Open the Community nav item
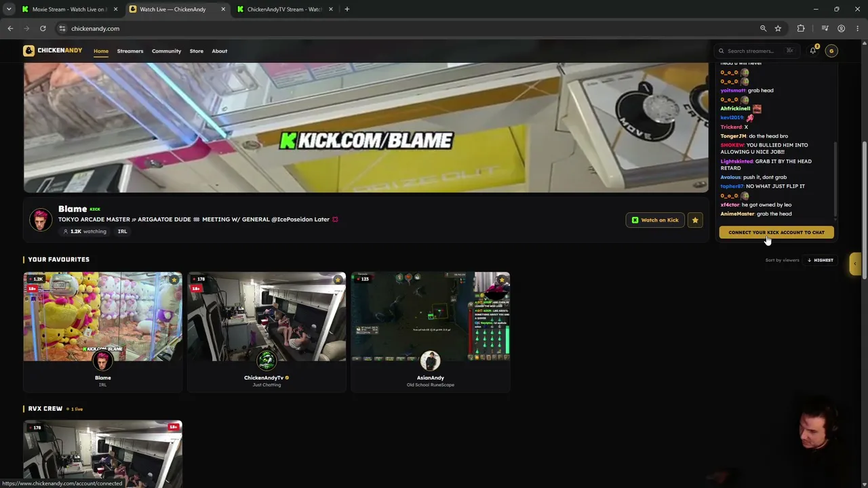This screenshot has height=488, width=868. click(166, 51)
